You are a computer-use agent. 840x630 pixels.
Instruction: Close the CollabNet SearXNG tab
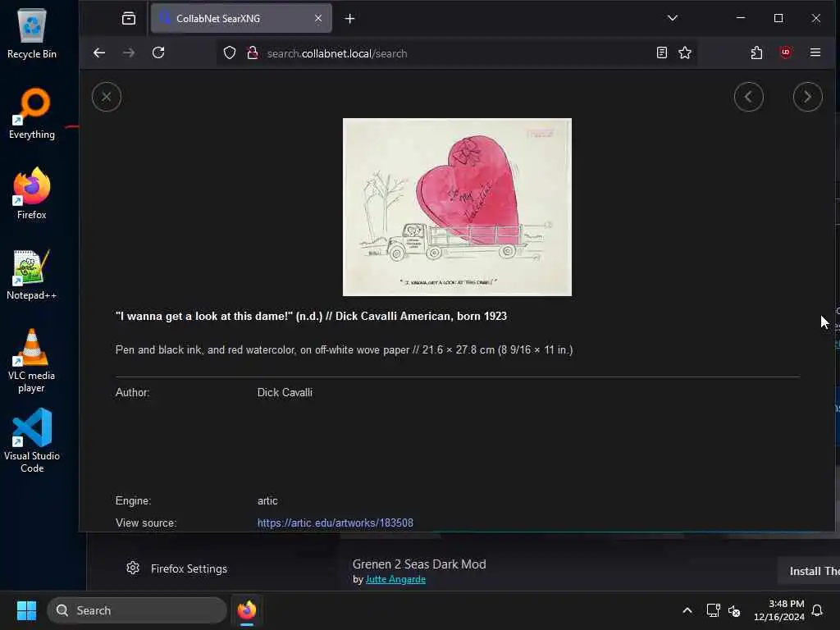point(318,18)
